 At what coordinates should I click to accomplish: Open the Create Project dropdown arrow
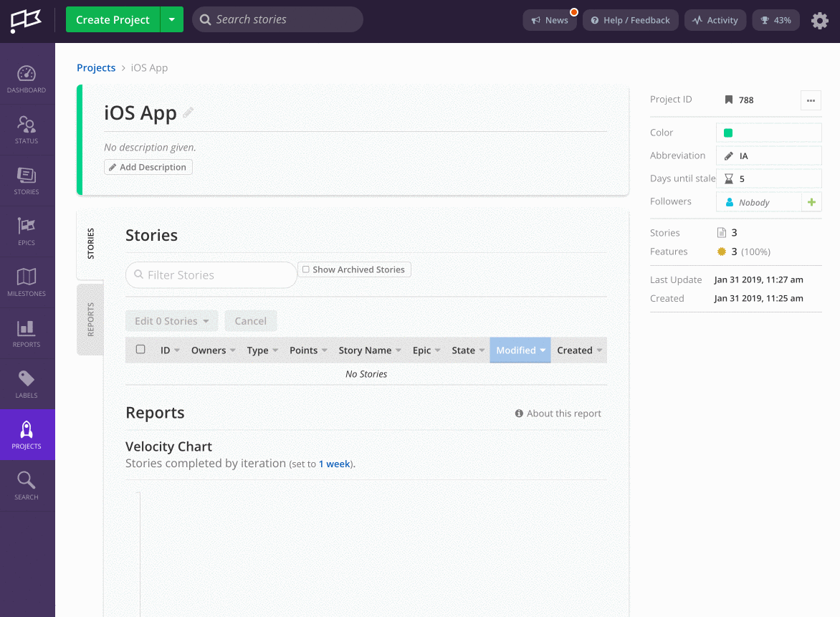[171, 19]
